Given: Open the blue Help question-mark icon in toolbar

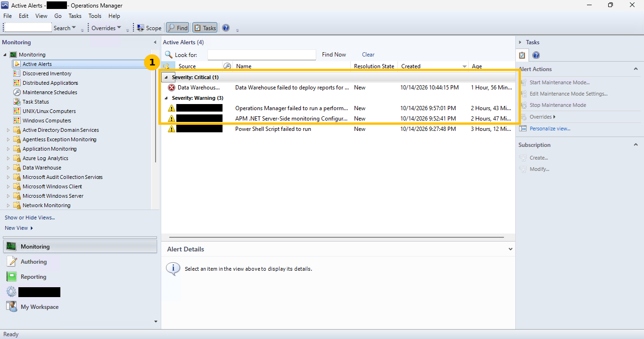Looking at the screenshot, I should (226, 28).
